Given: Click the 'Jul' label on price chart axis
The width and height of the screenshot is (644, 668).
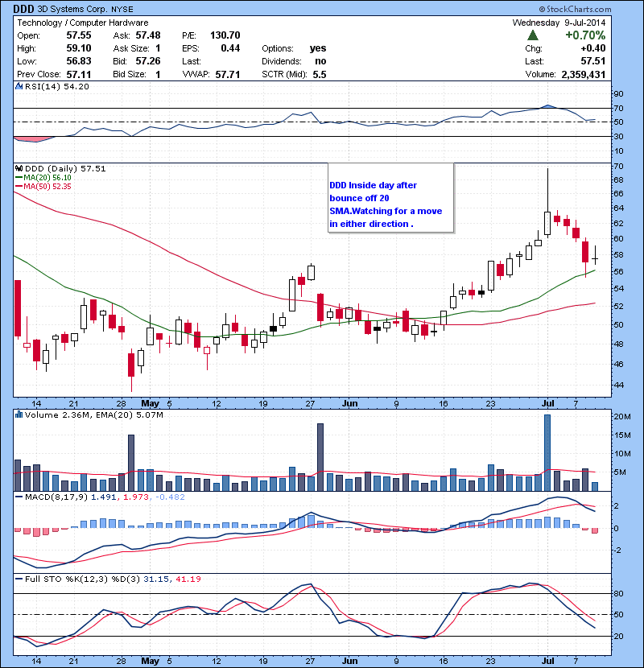Looking at the screenshot, I should coord(547,403).
